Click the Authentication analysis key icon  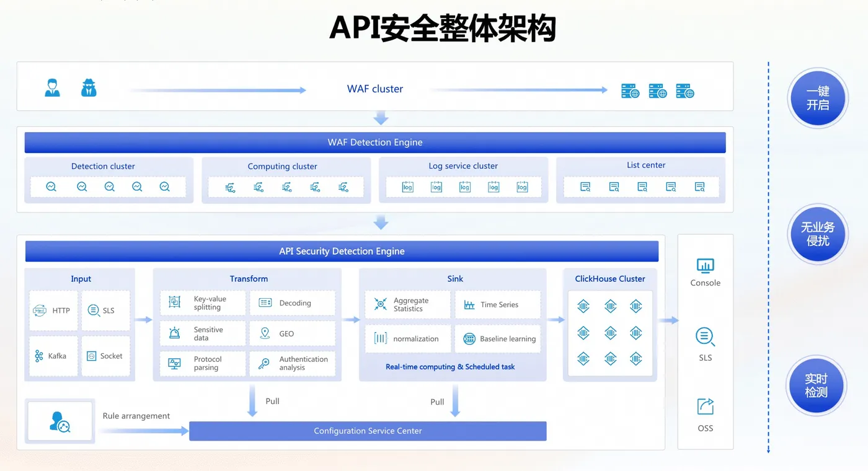click(264, 363)
